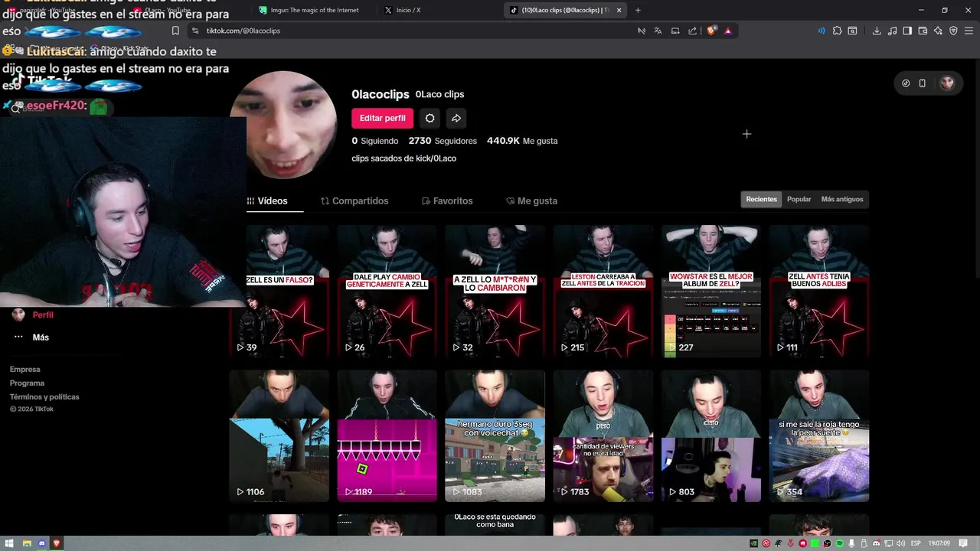Screen dimensions: 980x551
Task: Open Brave VPN shield icon
Action: coord(953,31)
